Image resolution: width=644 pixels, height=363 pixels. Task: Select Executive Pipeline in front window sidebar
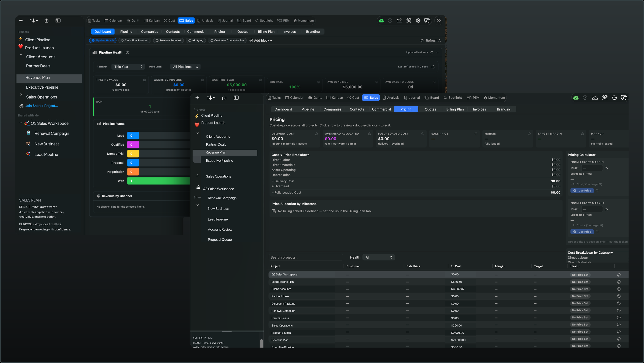(219, 160)
